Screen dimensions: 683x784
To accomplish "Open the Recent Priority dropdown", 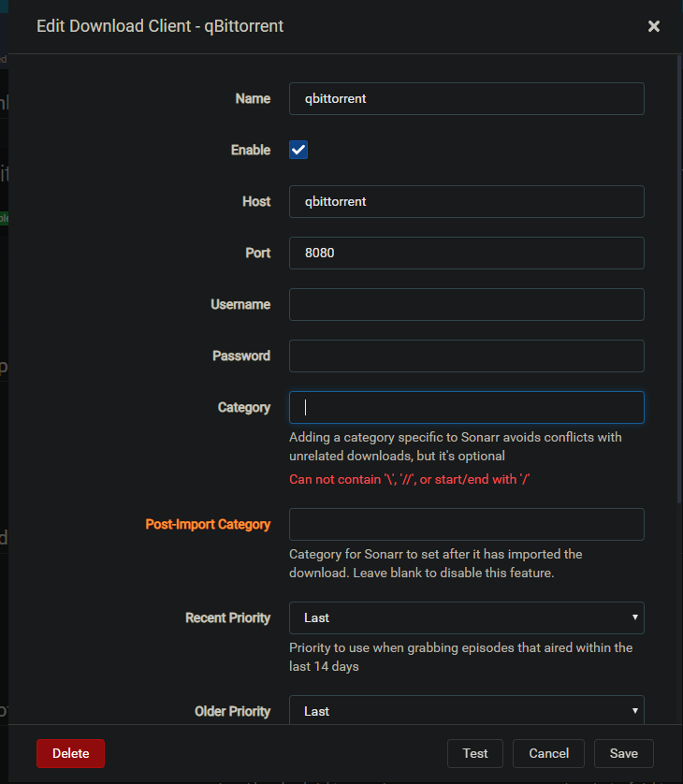I will [x=467, y=618].
